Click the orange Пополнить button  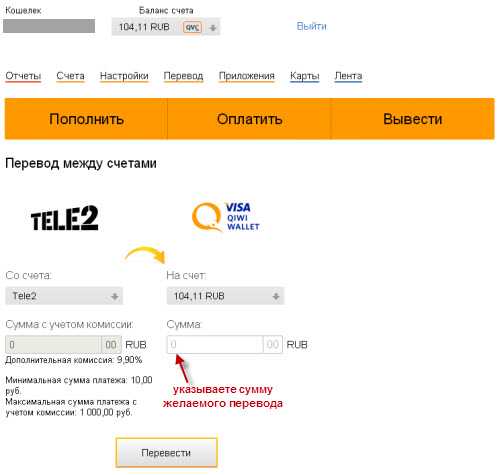pyautogui.click(x=86, y=119)
